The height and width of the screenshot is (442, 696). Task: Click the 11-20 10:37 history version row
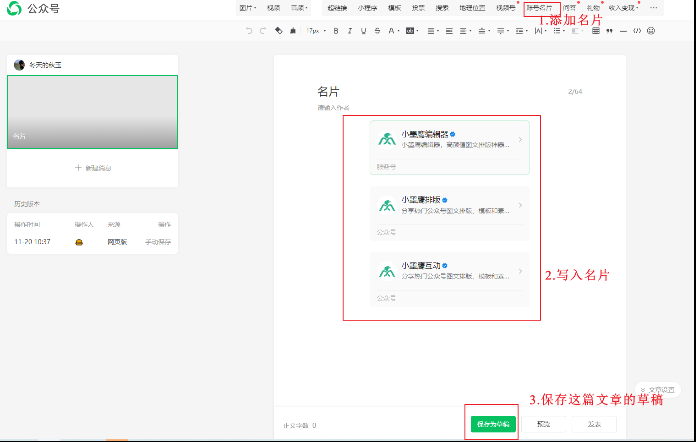click(92, 242)
